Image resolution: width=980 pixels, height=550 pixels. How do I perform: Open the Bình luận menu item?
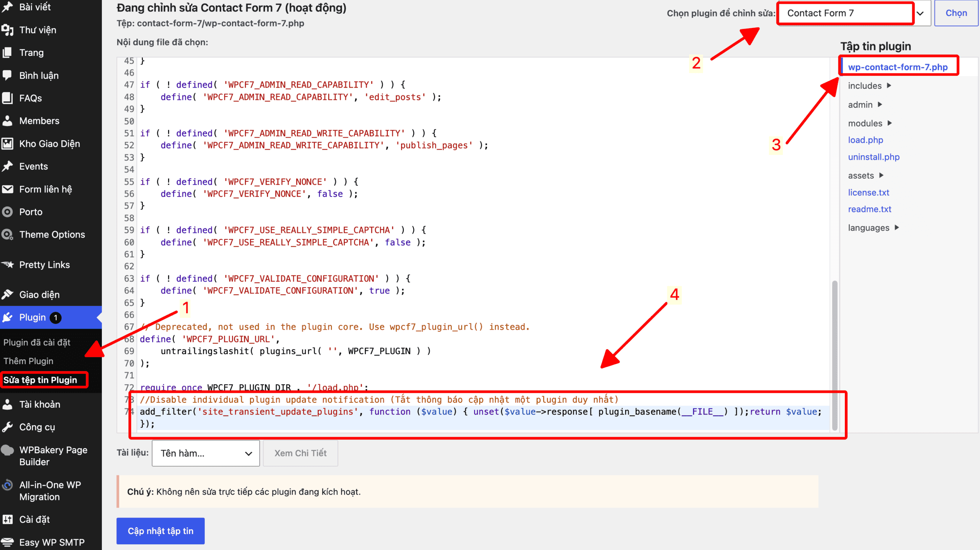tap(39, 75)
